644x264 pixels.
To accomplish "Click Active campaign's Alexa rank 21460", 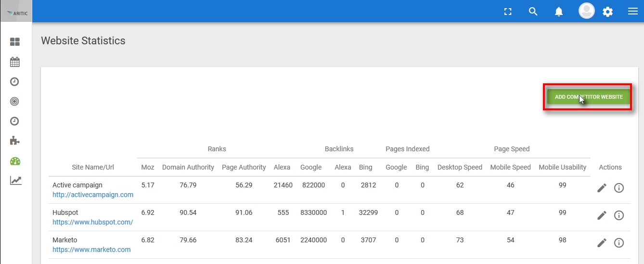I will (x=282, y=185).
